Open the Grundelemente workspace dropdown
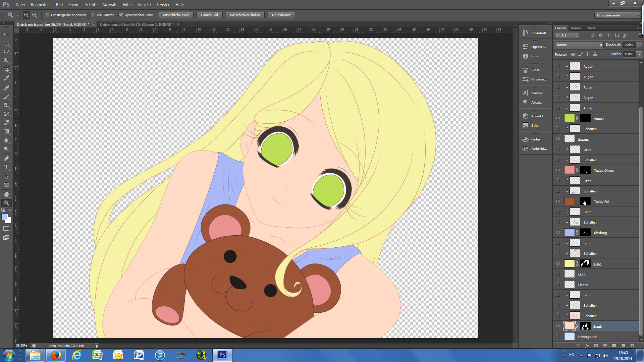This screenshot has width=644, height=362. tap(618, 15)
